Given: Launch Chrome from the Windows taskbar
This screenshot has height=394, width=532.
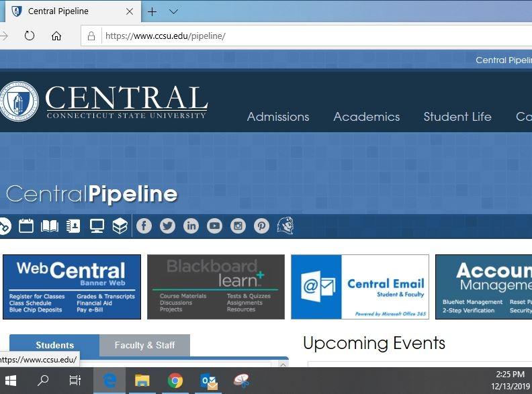Looking at the screenshot, I should [175, 381].
